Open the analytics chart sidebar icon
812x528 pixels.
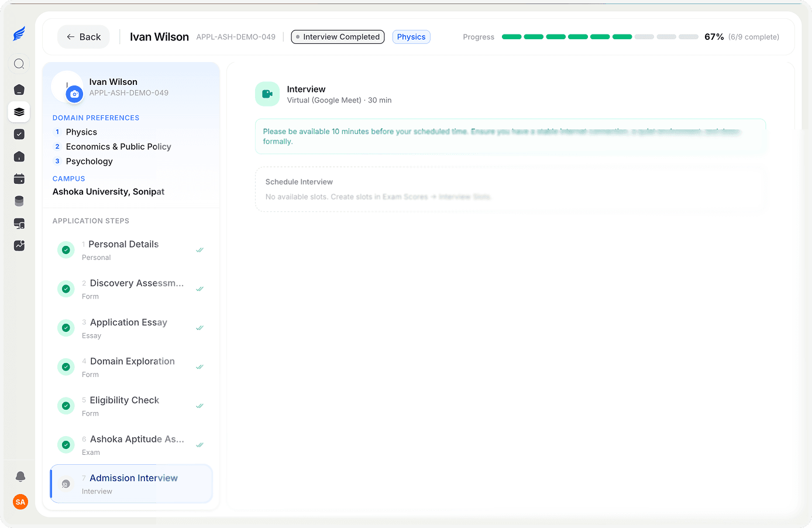click(19, 245)
